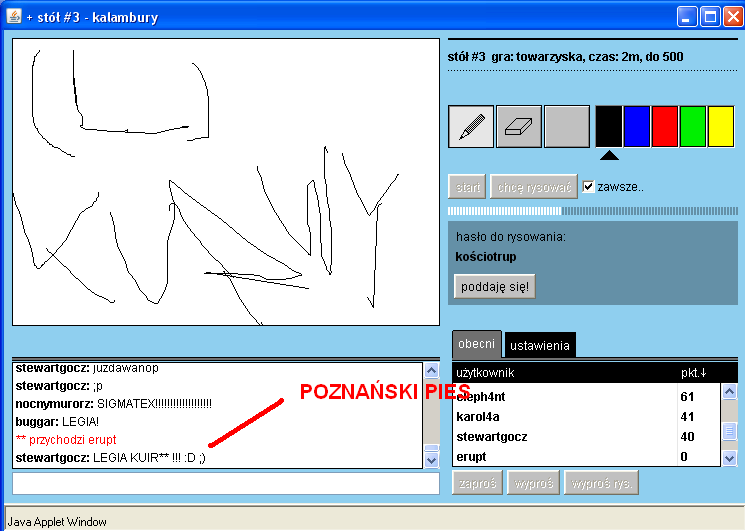Toggle the 'zawsze..' checkbox
The height and width of the screenshot is (531, 745).
pos(588,187)
